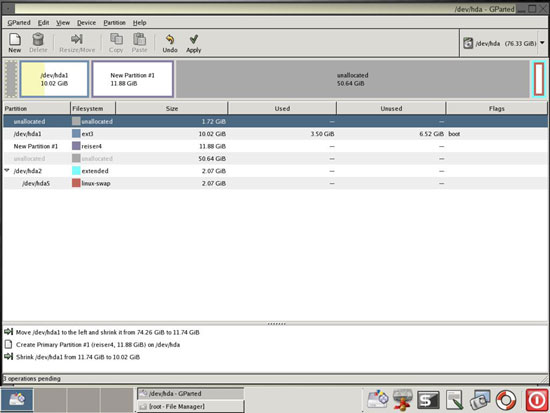Click the Delete trash can icon
550x413 pixels.
pos(38,40)
